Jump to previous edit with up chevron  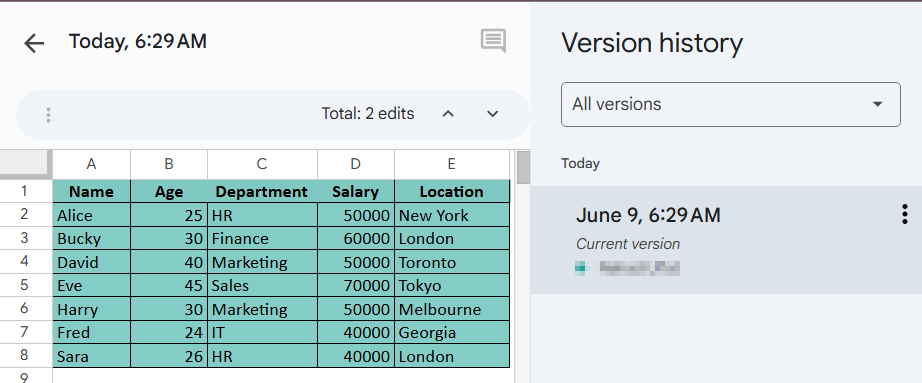click(448, 114)
